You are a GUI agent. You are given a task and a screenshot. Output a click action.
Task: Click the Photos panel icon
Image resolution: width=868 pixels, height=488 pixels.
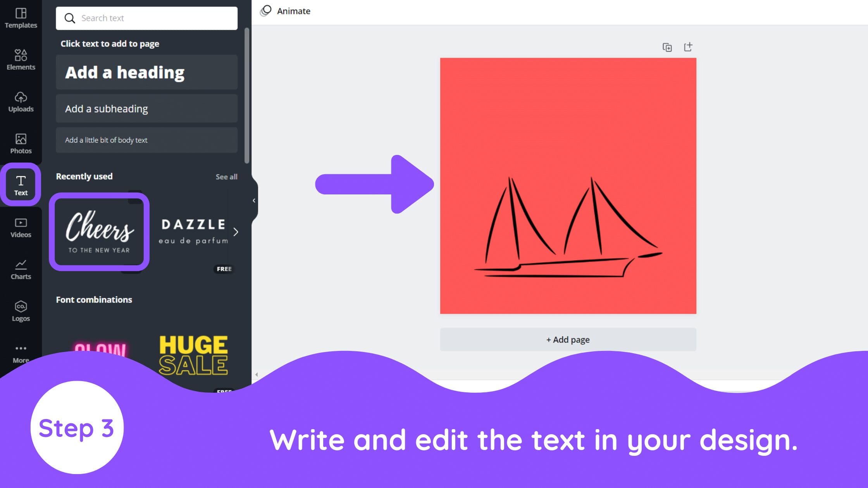pos(21,144)
